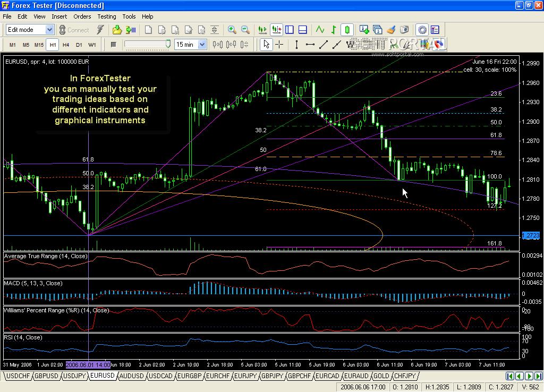Zoom out of the chart
The image size is (544, 392).
pos(245,30)
